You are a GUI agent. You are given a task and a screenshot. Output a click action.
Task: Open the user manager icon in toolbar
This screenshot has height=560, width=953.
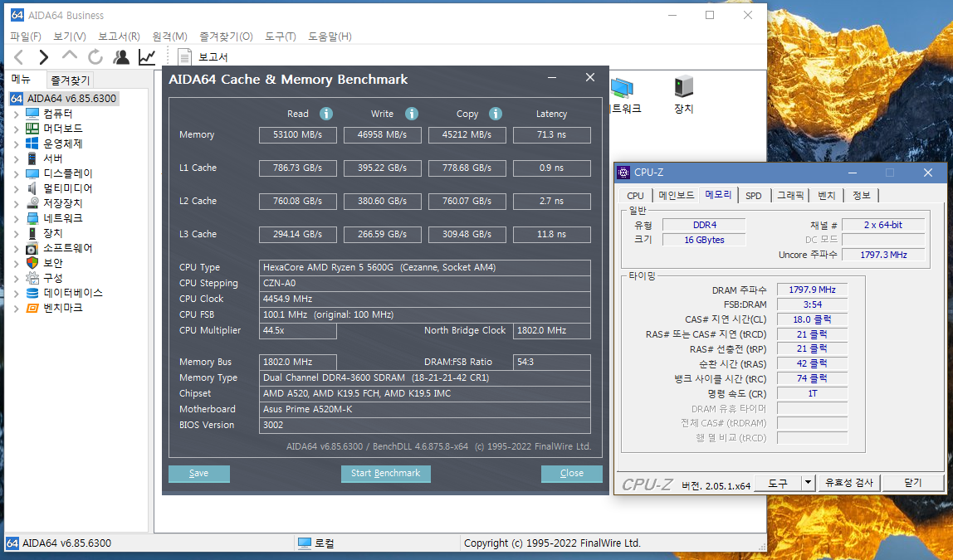point(121,57)
